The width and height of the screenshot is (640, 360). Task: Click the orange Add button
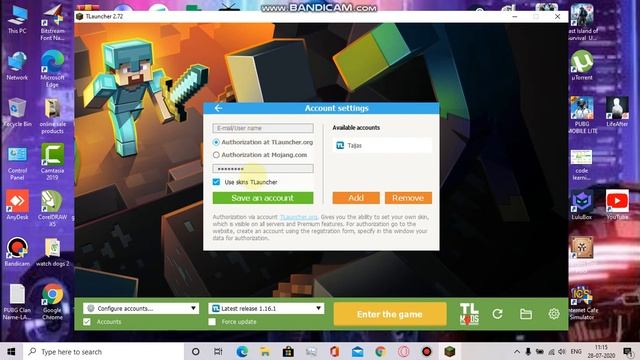(x=356, y=198)
